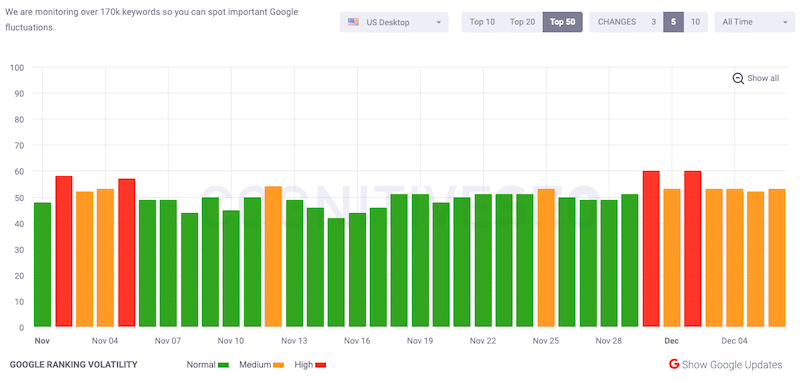Click the 'Nov 16' x-axis label
Viewport: 800px width, 380px height.
point(357,341)
